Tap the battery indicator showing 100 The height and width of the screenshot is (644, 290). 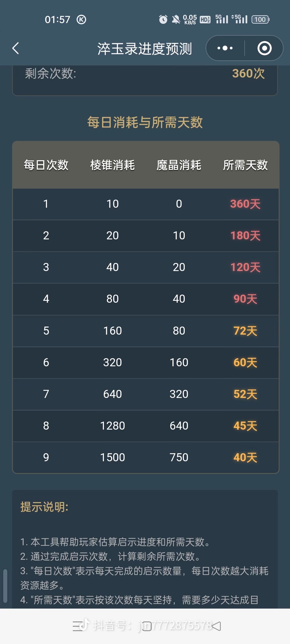point(260,20)
